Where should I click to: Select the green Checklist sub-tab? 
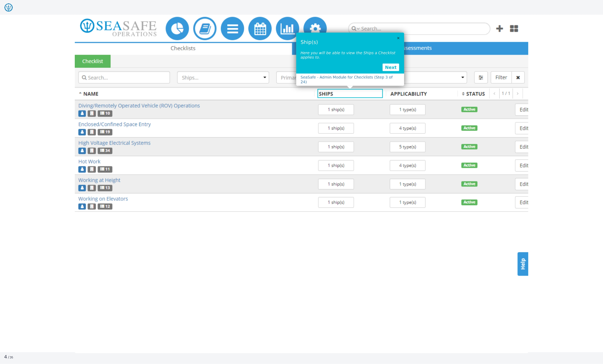click(x=93, y=61)
